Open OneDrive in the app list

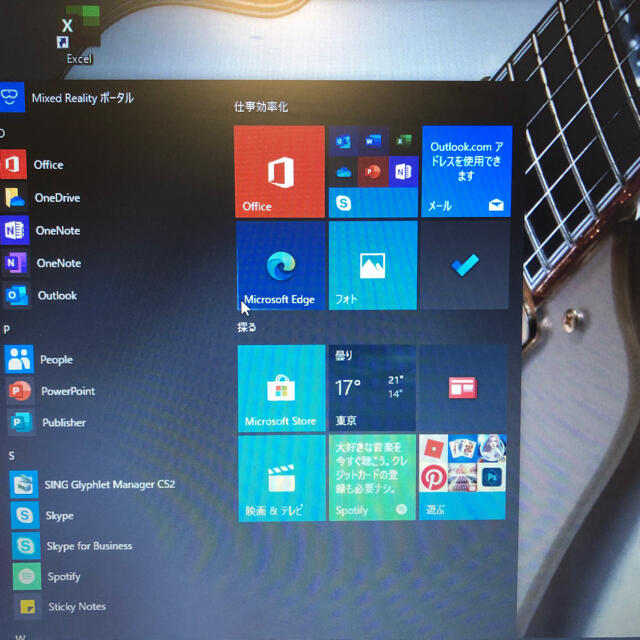pos(40,198)
